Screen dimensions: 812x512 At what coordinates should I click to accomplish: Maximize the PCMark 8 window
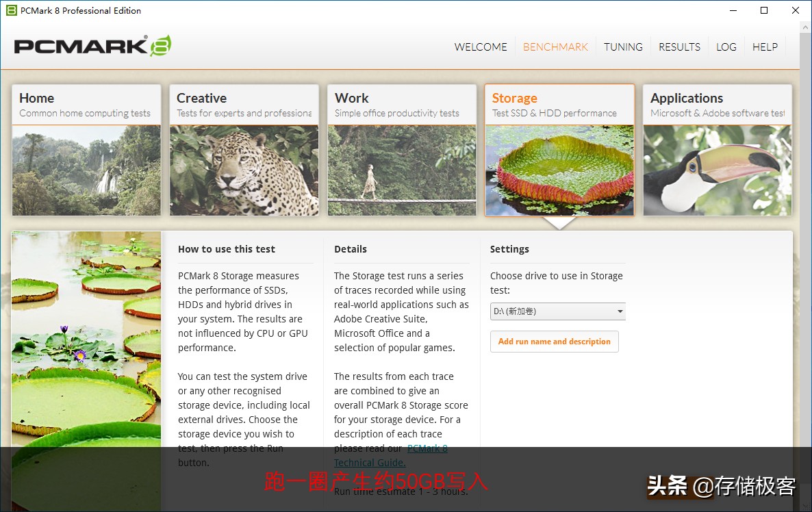coord(764,10)
